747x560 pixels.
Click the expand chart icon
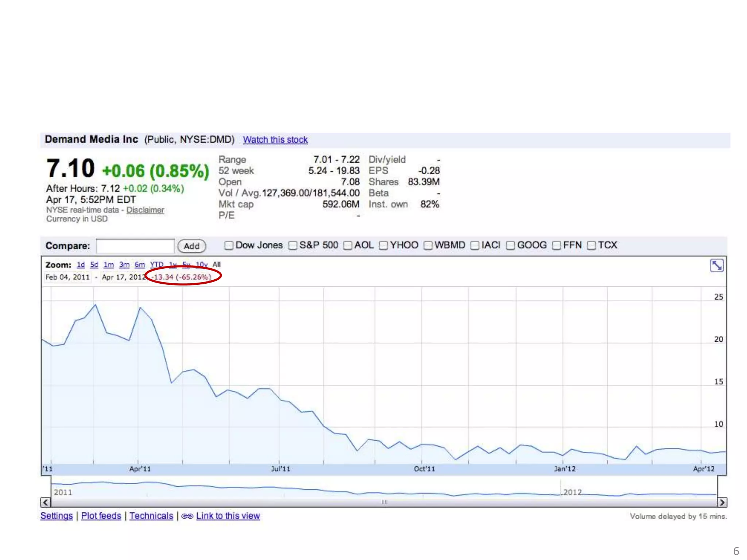click(716, 265)
